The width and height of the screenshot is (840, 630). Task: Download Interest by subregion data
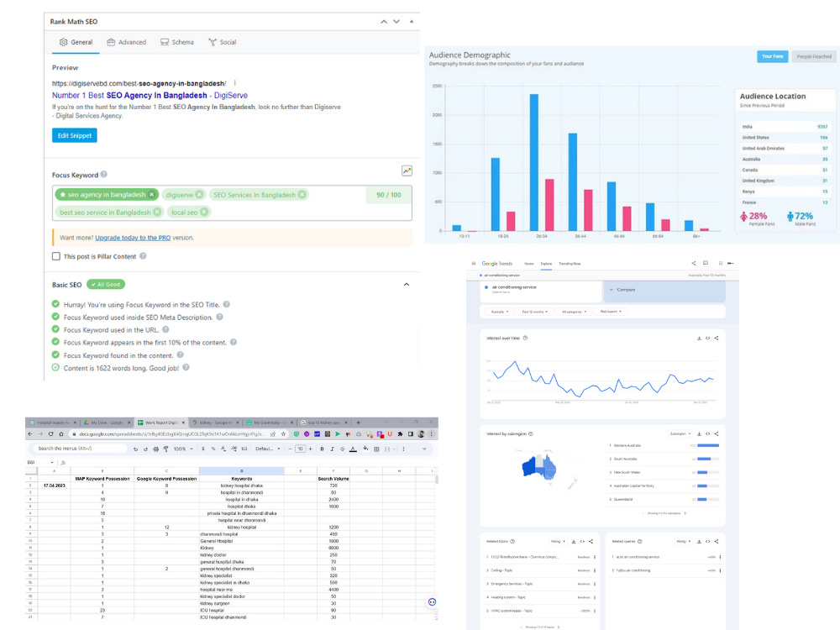[x=699, y=434]
